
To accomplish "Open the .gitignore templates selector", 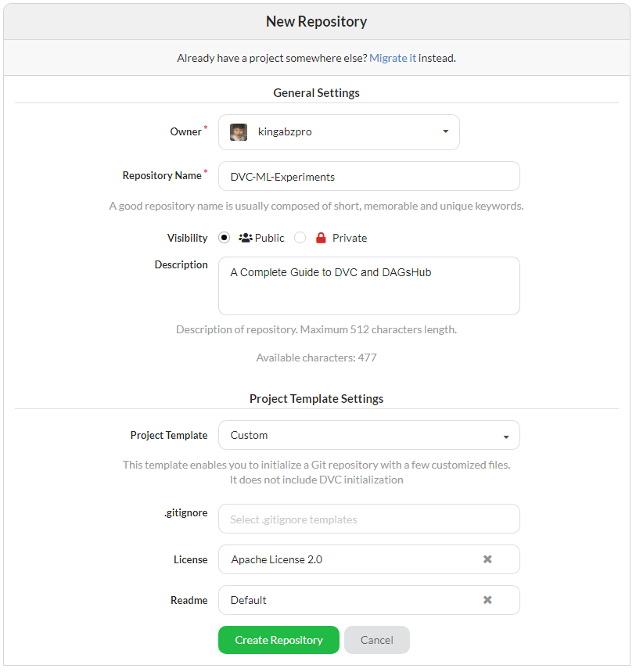I will (368, 519).
